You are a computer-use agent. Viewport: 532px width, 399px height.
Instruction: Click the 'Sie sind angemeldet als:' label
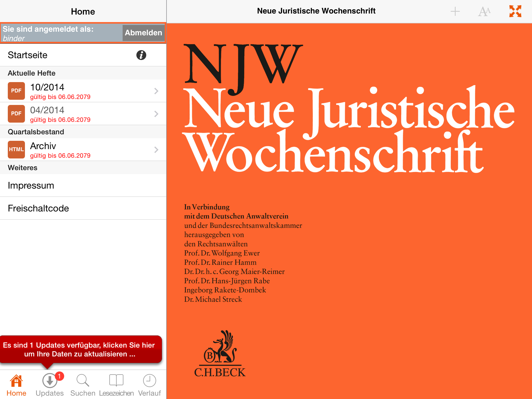click(48, 29)
